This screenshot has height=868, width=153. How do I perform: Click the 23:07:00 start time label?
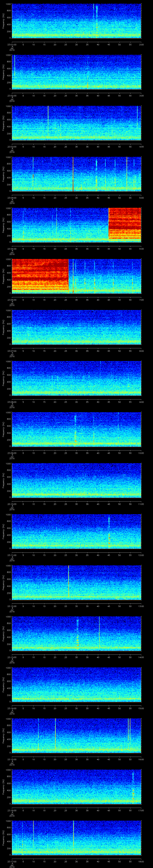[12, 351]
